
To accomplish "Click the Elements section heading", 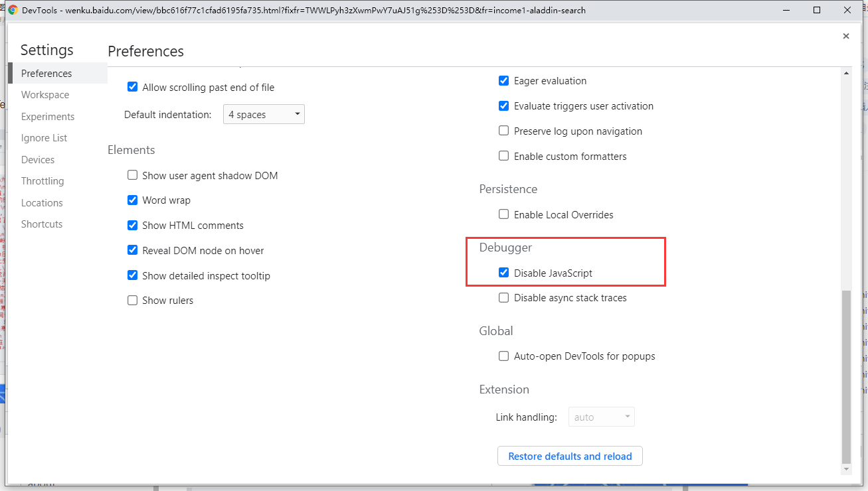I will coord(131,150).
